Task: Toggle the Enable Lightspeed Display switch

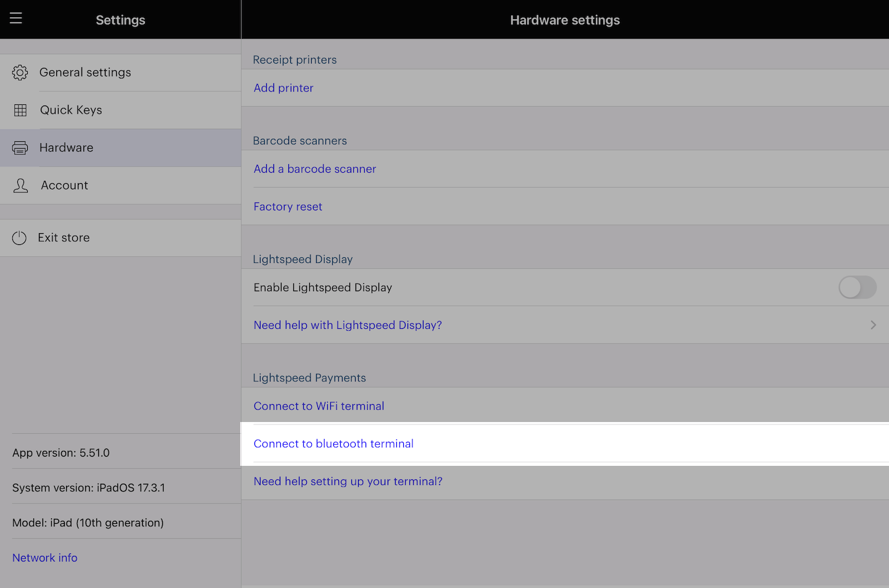Action: pyautogui.click(x=858, y=288)
